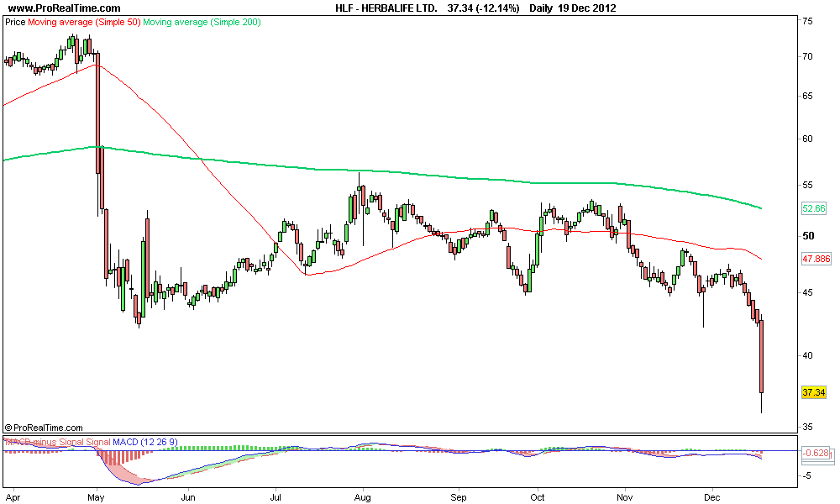Click the Signal indicator legend label
Image resolution: width=840 pixels, height=504 pixels.
98,442
